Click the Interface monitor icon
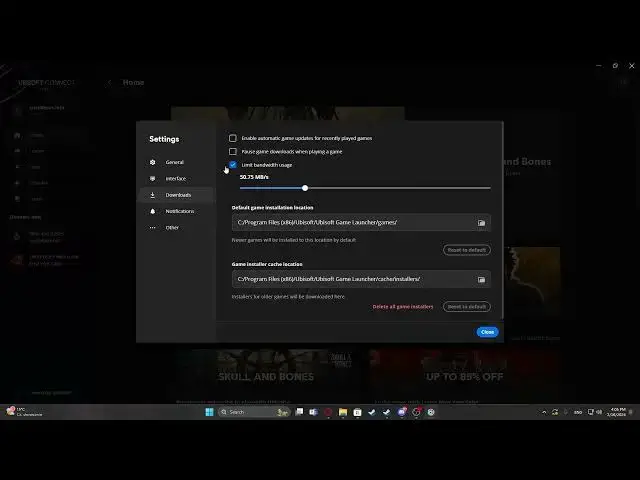Viewport: 640px width, 480px height. click(x=153, y=178)
